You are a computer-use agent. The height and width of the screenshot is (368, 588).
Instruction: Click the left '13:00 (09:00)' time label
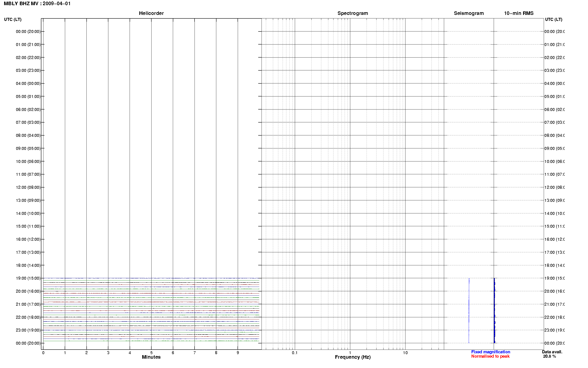28,200
